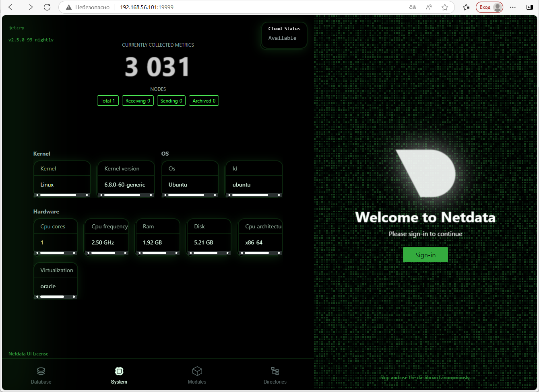Click the 1.92 GB Ram value

[x=152, y=242]
